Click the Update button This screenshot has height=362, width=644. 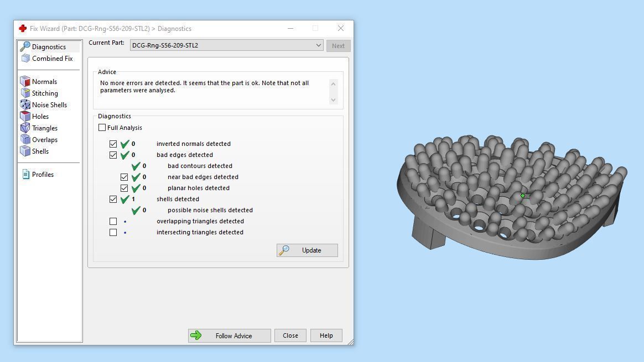(x=307, y=250)
